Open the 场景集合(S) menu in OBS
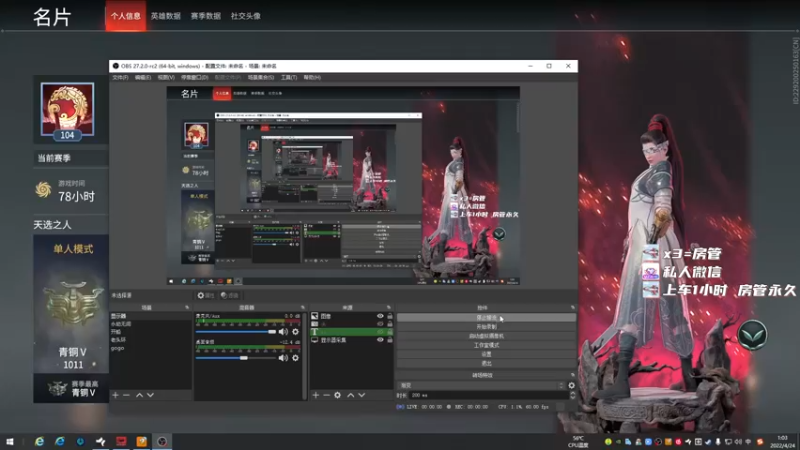 click(x=261, y=78)
